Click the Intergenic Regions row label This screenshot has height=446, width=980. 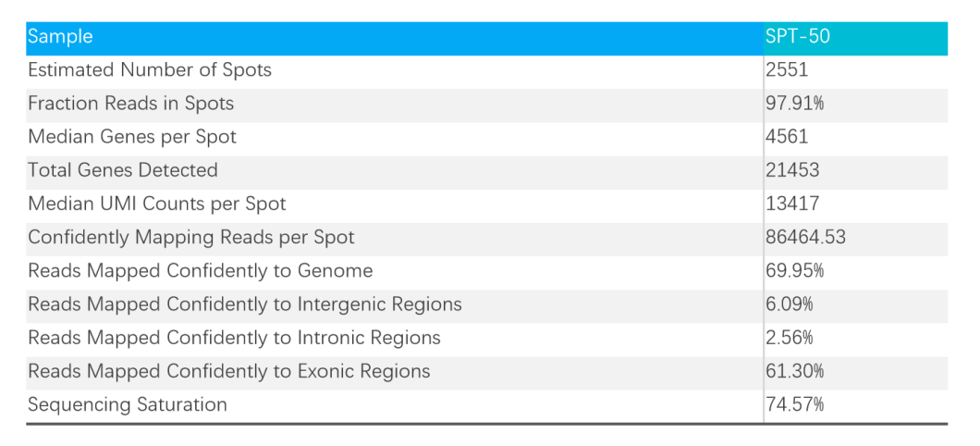[245, 304]
